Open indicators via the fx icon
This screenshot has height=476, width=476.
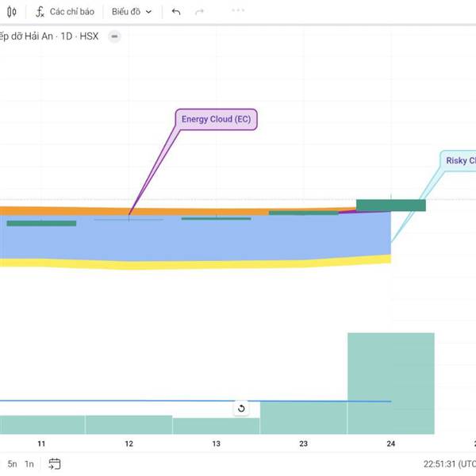tap(40, 12)
